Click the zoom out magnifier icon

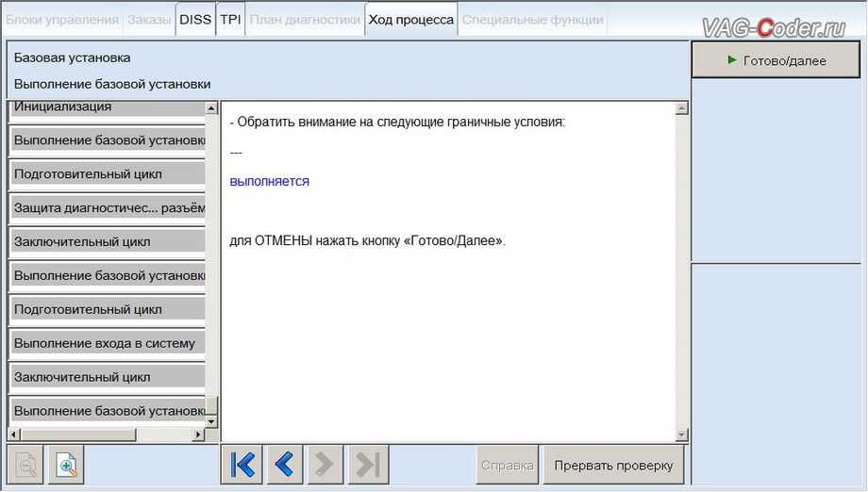click(x=25, y=465)
